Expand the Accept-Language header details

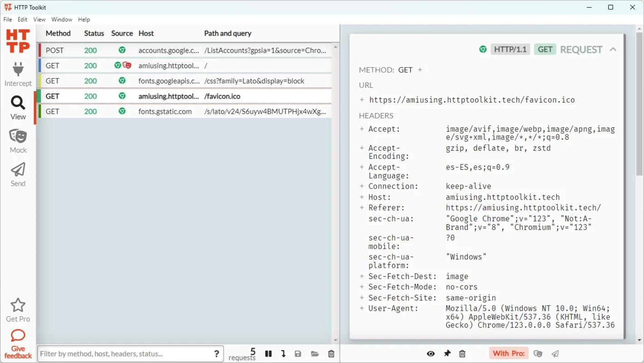tap(362, 167)
